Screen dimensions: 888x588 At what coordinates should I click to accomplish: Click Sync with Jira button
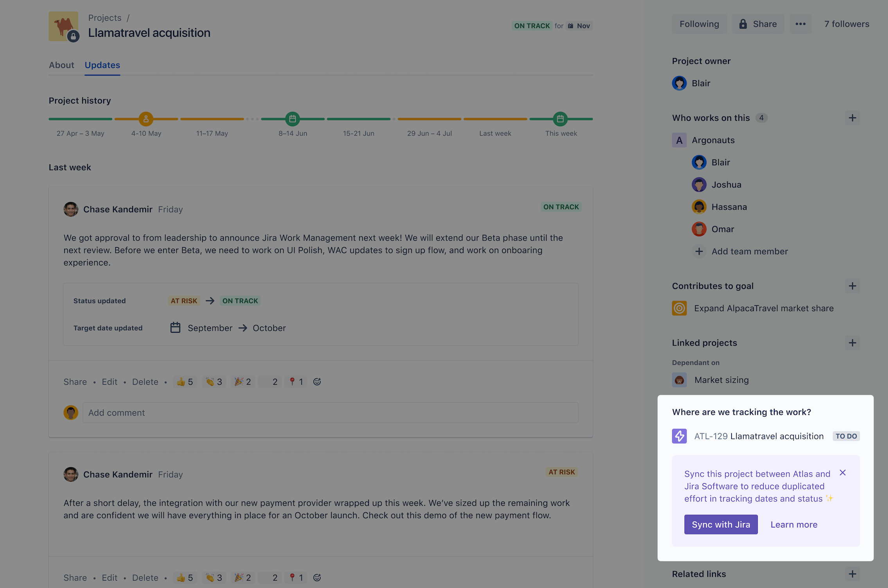point(721,524)
